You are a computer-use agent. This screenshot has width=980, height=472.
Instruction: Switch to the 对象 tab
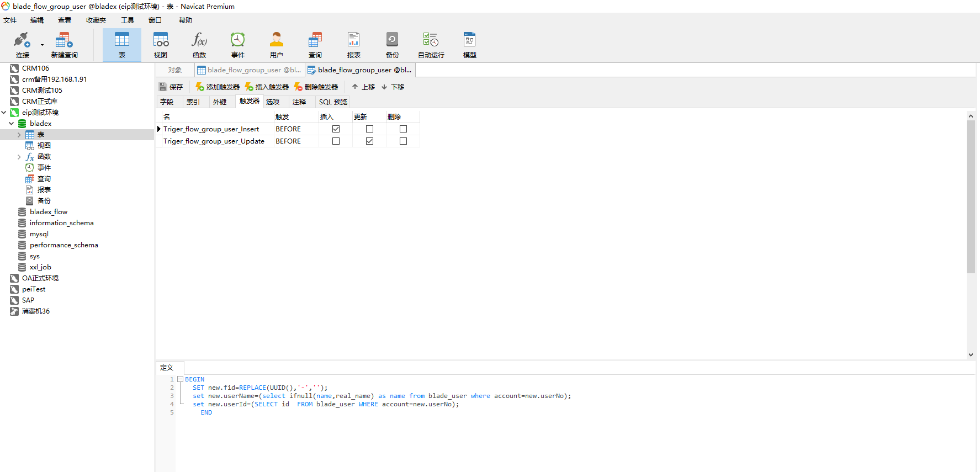click(175, 70)
